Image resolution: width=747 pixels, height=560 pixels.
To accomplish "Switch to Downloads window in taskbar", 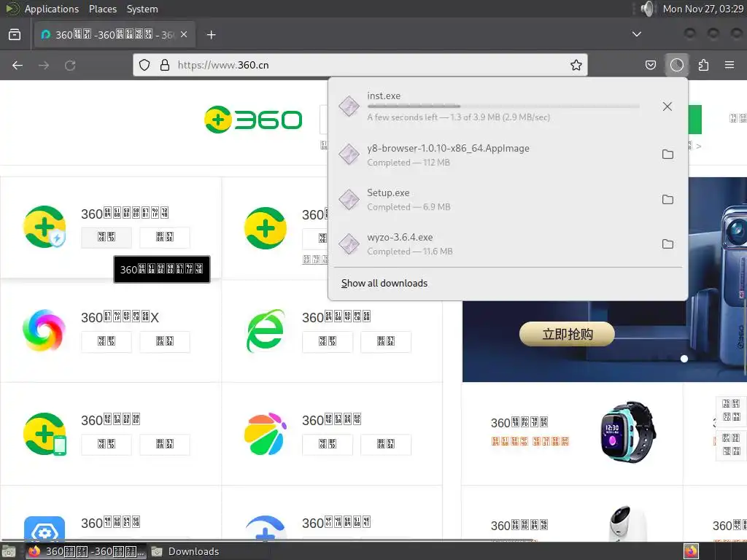I will [x=185, y=551].
